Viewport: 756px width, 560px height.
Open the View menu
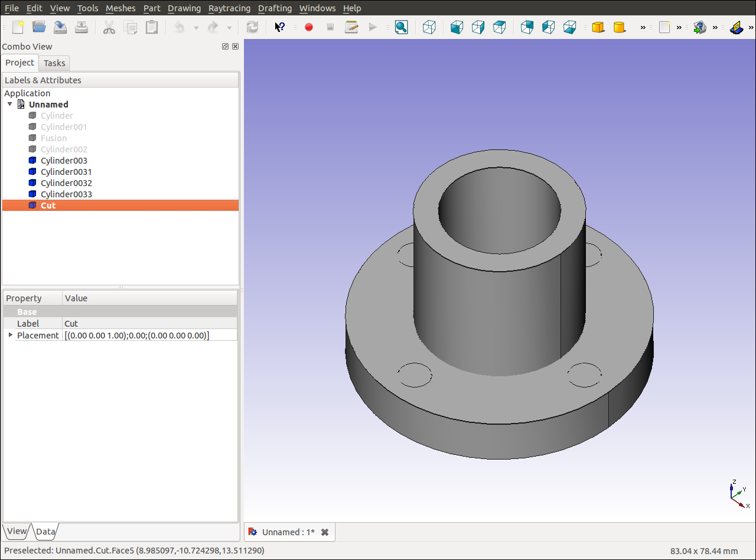click(x=60, y=8)
